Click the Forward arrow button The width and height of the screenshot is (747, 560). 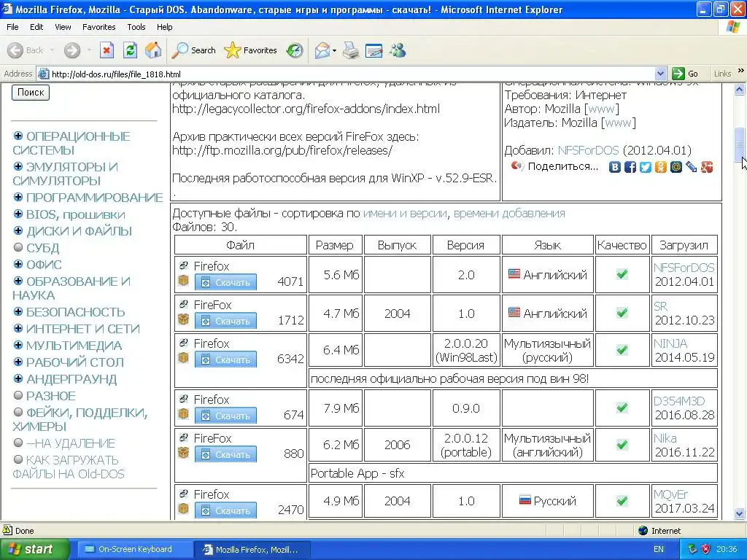72,50
